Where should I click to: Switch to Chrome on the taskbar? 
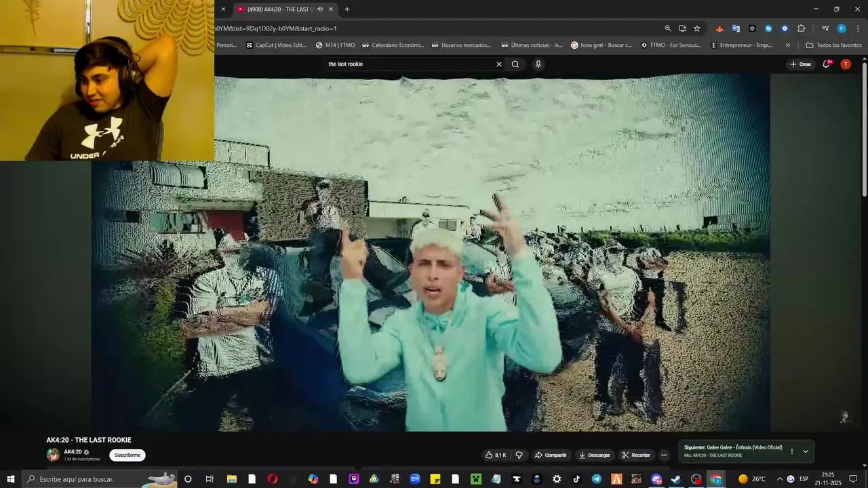pyautogui.click(x=716, y=479)
